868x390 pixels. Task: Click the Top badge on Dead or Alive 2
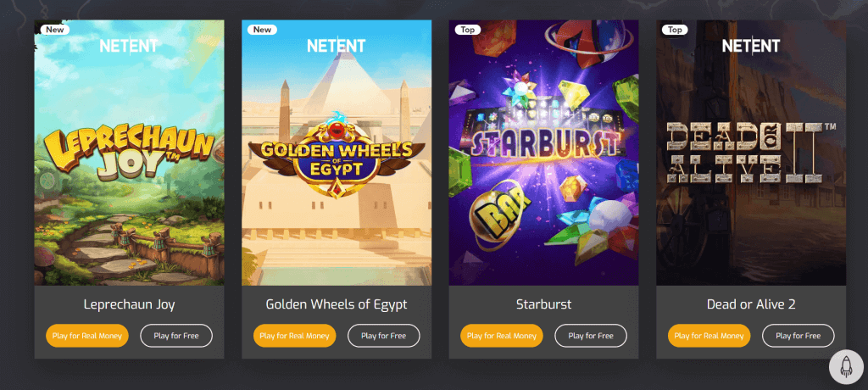click(676, 30)
